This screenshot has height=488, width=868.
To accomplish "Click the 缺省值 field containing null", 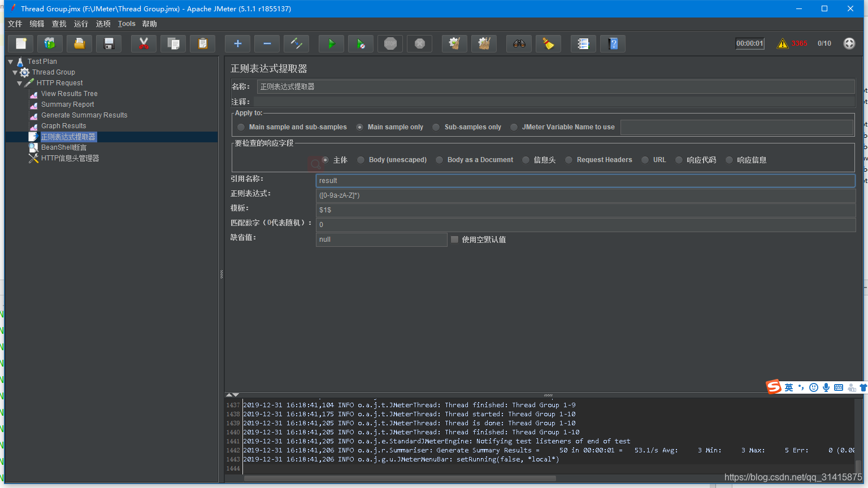I will tap(381, 239).
